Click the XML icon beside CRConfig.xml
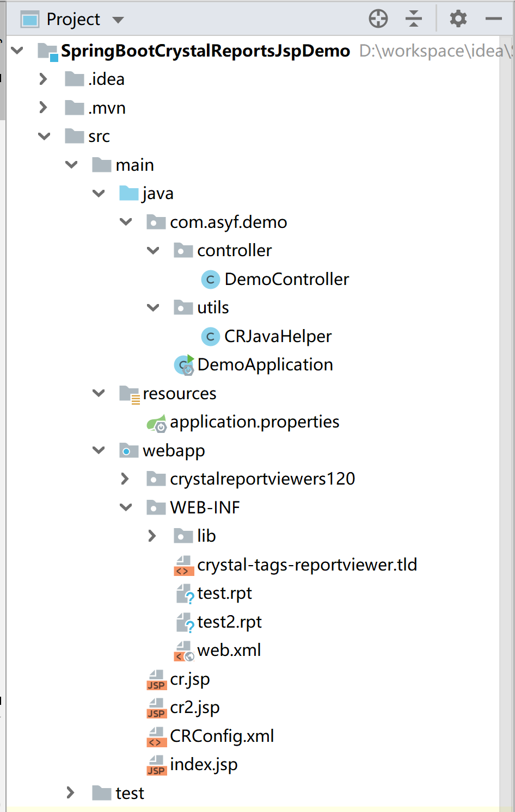The height and width of the screenshot is (812, 515). point(156,736)
